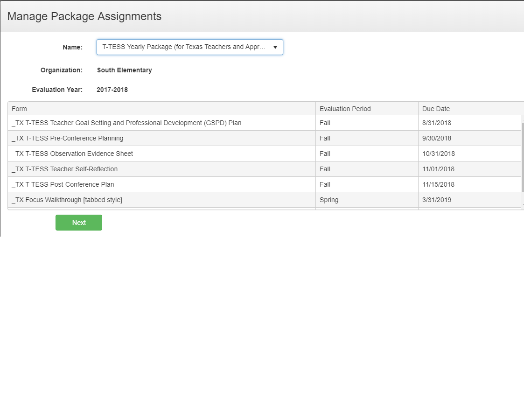Click the Due Date column header
This screenshot has width=524, height=420.
[436, 109]
